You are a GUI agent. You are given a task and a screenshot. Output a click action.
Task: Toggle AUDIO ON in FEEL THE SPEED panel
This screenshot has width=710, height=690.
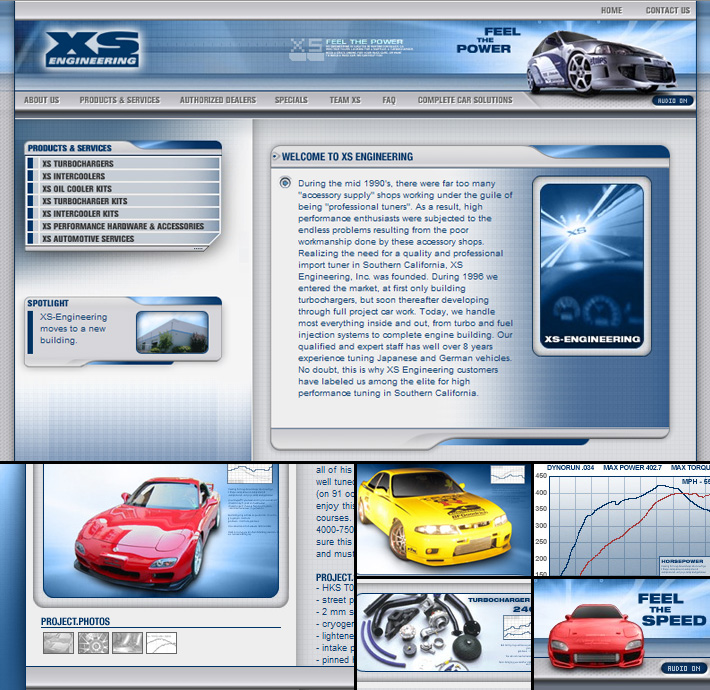pos(684,668)
